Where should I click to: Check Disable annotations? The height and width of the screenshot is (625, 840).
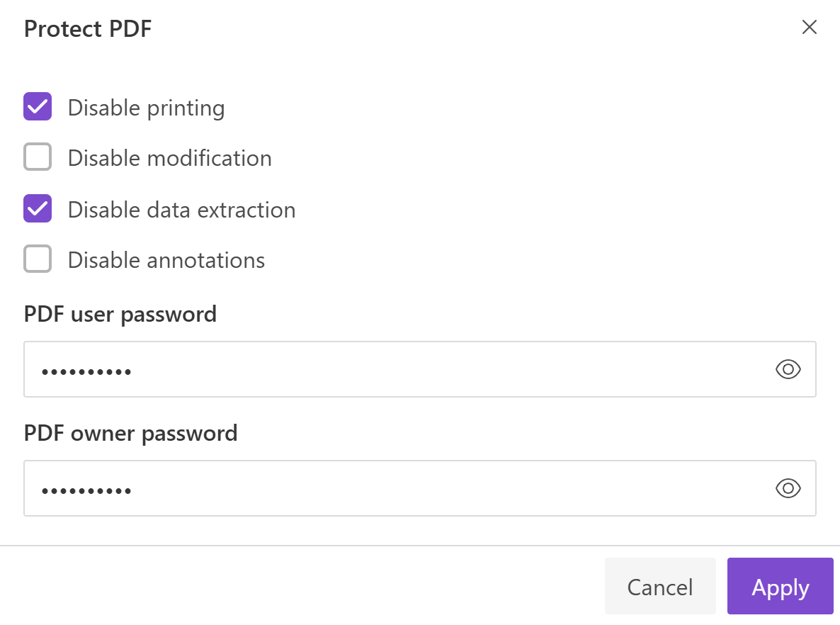coord(38,259)
